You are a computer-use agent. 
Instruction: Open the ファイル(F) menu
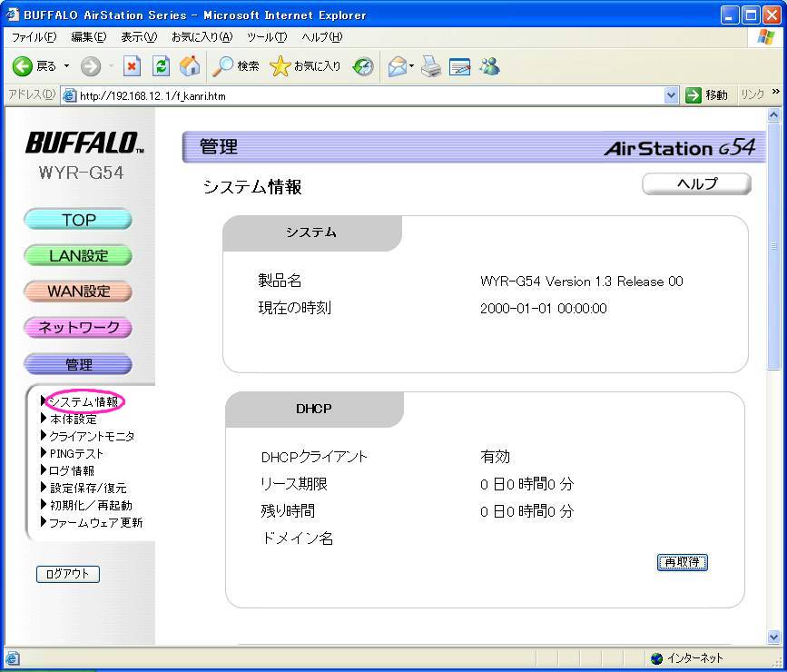tap(33, 37)
